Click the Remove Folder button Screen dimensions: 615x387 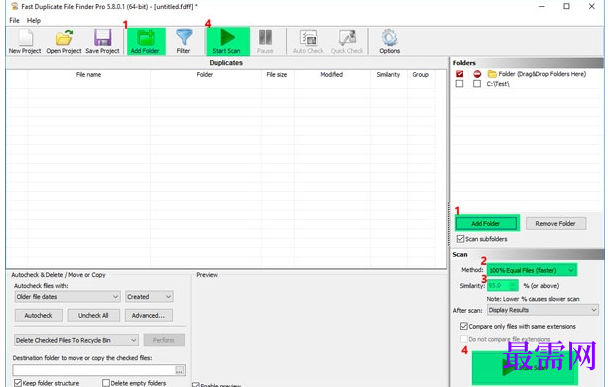(x=556, y=223)
